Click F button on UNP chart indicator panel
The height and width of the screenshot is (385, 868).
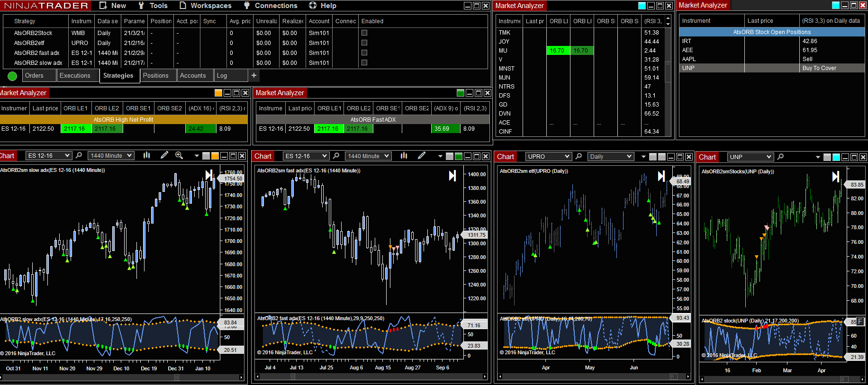tap(860, 321)
